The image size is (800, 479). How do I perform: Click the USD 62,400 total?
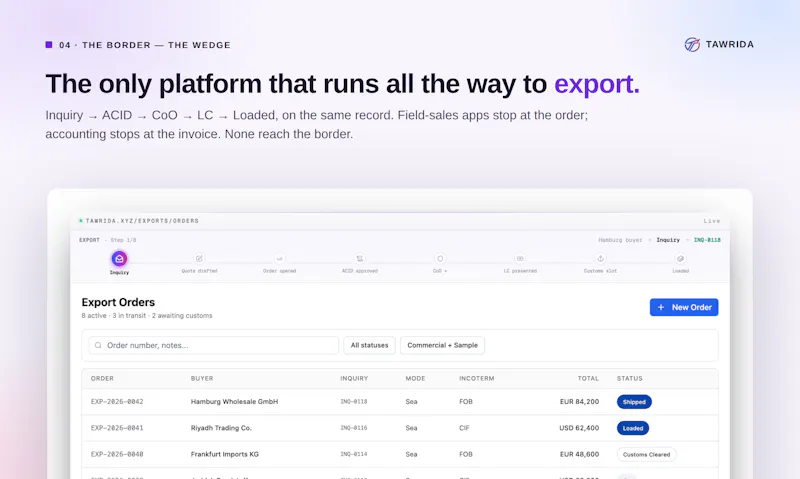tap(579, 428)
